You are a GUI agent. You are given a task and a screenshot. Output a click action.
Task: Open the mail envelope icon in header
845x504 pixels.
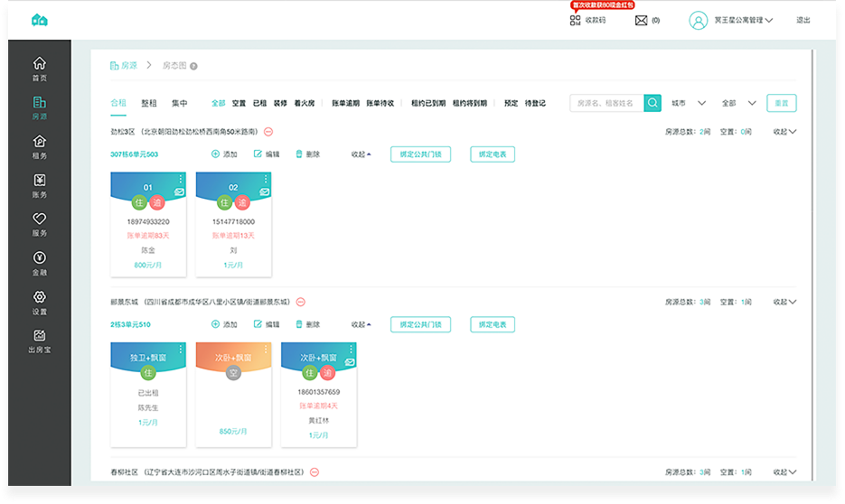coord(641,21)
